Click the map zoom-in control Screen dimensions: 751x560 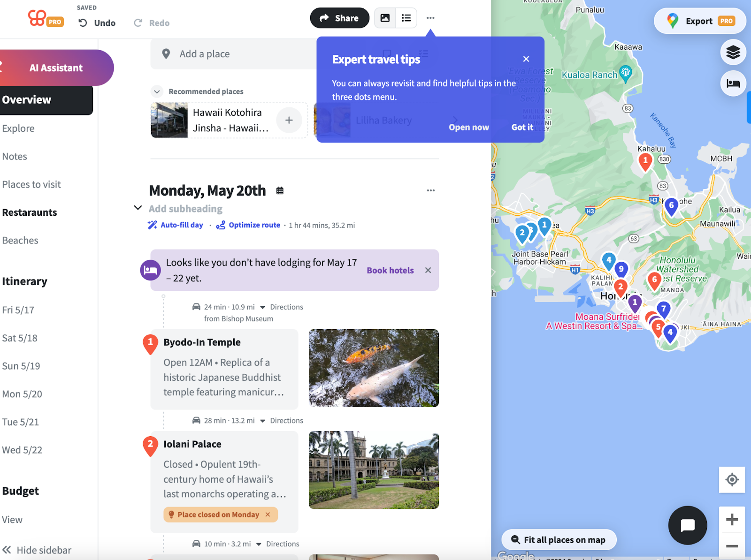pos(732,519)
